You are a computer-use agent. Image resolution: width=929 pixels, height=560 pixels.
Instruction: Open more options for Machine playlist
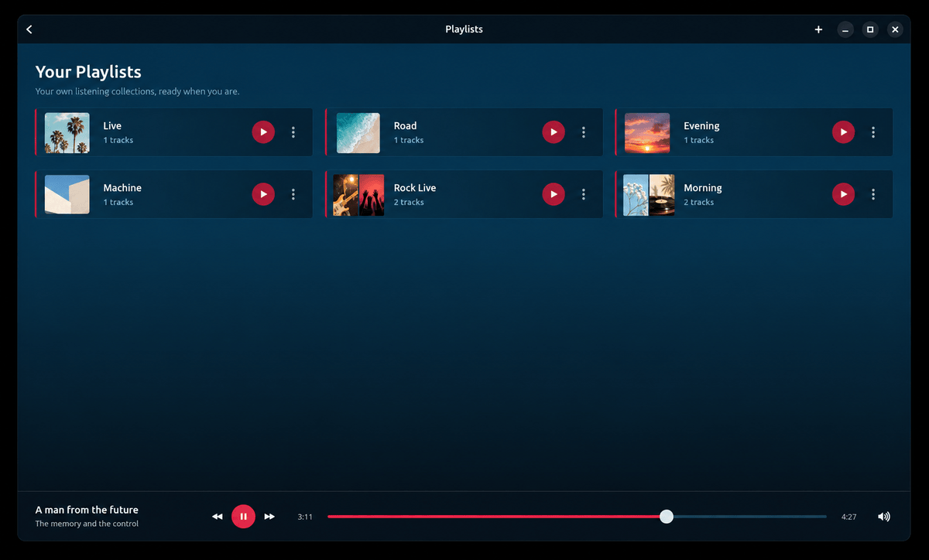[293, 194]
